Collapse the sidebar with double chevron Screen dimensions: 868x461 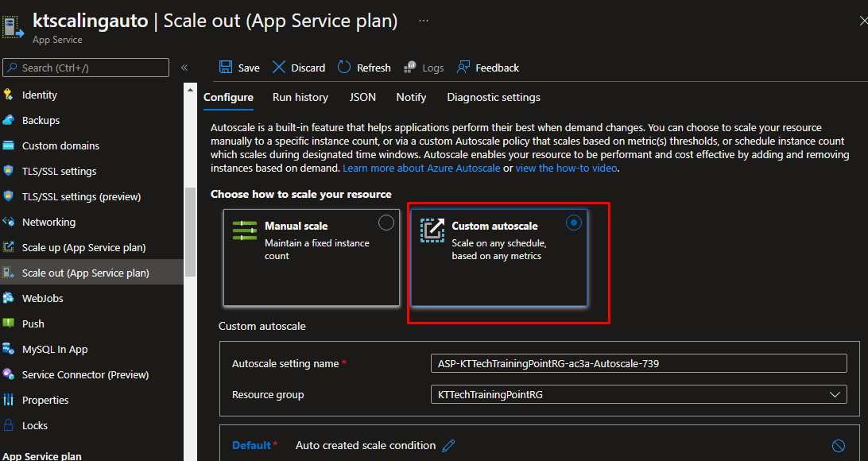pyautogui.click(x=184, y=68)
